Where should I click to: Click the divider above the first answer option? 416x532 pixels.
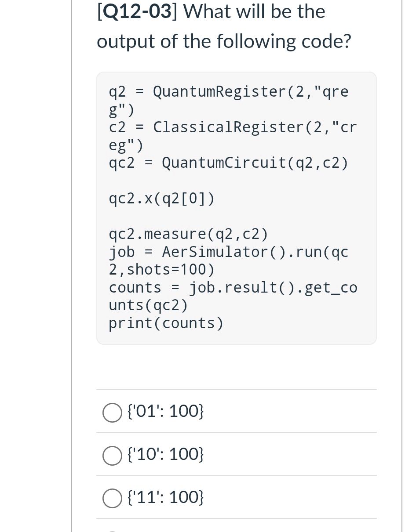(x=236, y=389)
